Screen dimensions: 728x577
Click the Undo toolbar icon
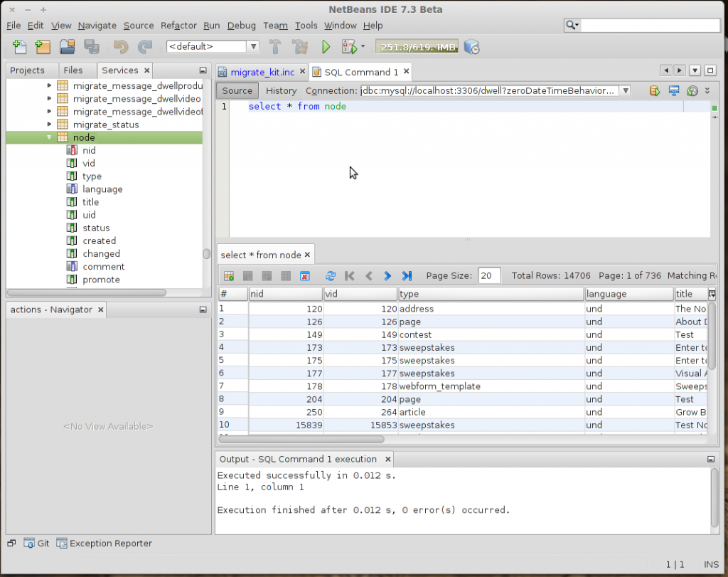point(121,47)
